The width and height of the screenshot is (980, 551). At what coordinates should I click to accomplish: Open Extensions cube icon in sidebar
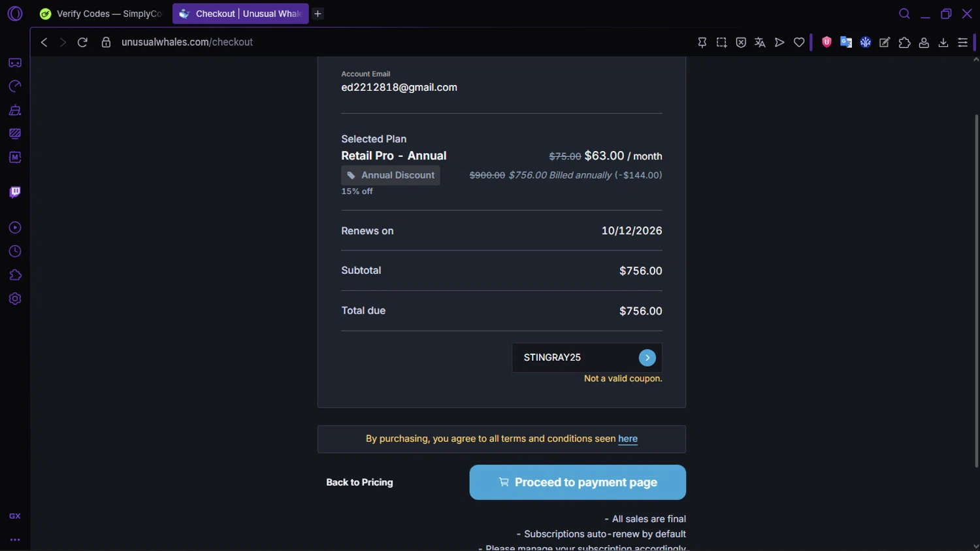pyautogui.click(x=15, y=275)
